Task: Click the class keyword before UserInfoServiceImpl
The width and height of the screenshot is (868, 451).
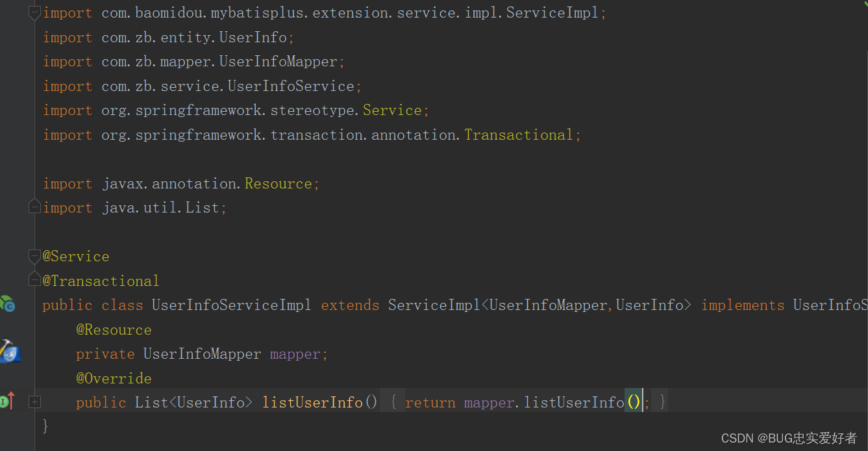Action: coord(122,305)
